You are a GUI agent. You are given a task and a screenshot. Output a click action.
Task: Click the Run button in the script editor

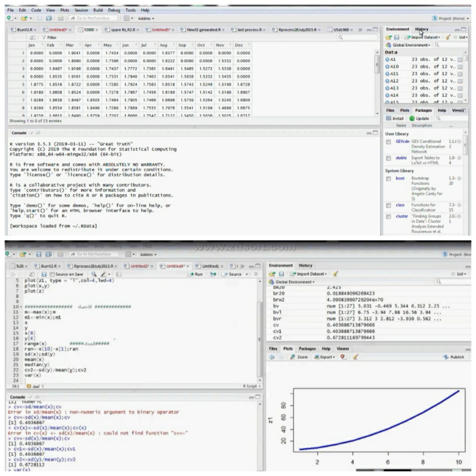click(x=196, y=274)
